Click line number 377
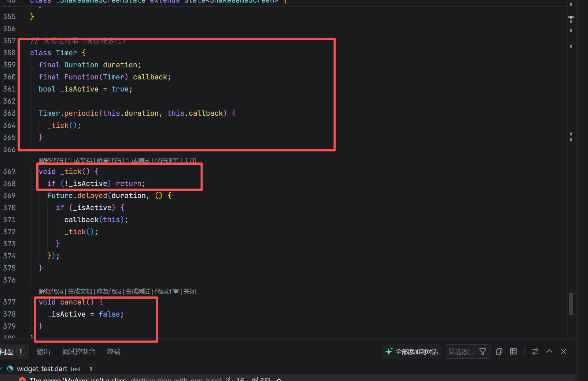Image resolution: width=588 pixels, height=381 pixels. [10, 302]
